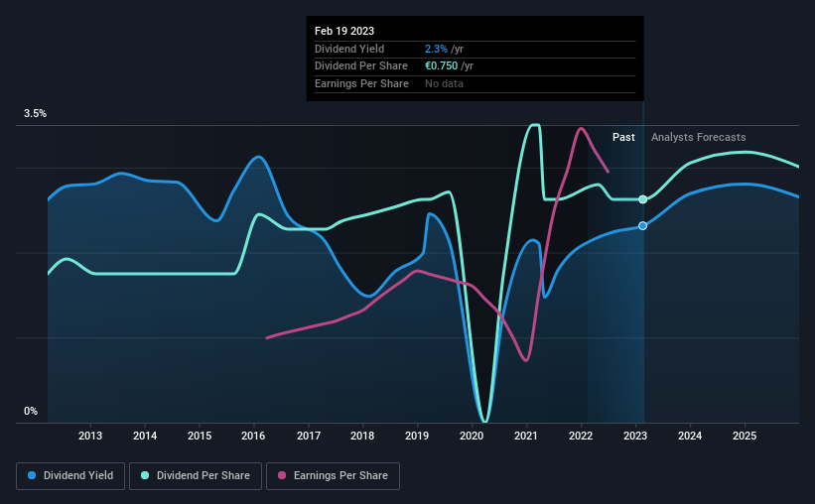Click the blue Dividend Yield legend dot
Viewport: 815px width, 504px height.
click(32, 475)
